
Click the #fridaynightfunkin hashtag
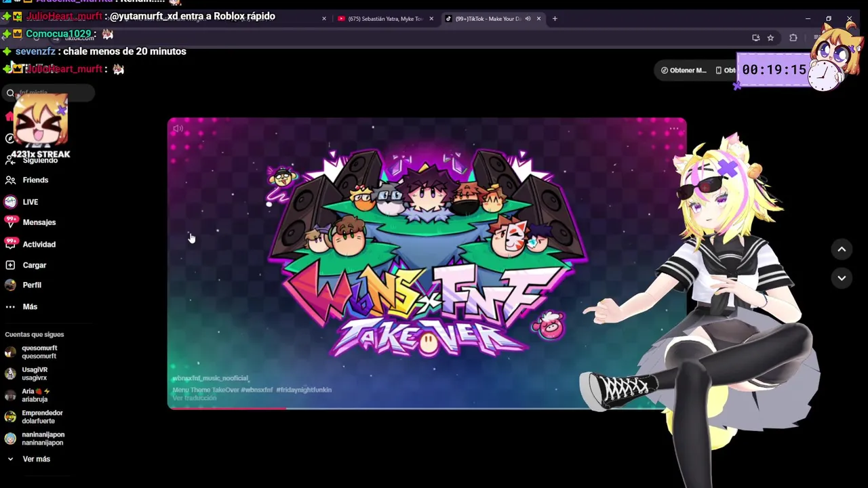point(304,390)
